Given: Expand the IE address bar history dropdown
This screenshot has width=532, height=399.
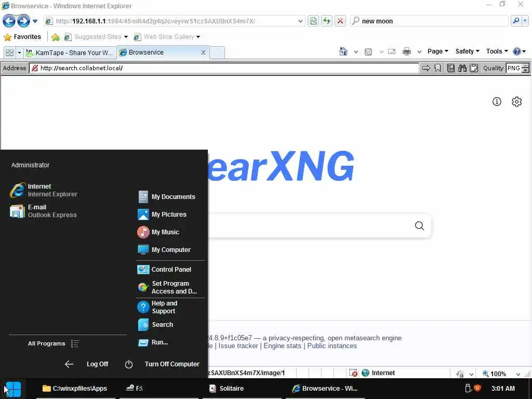Looking at the screenshot, I should coord(300,21).
